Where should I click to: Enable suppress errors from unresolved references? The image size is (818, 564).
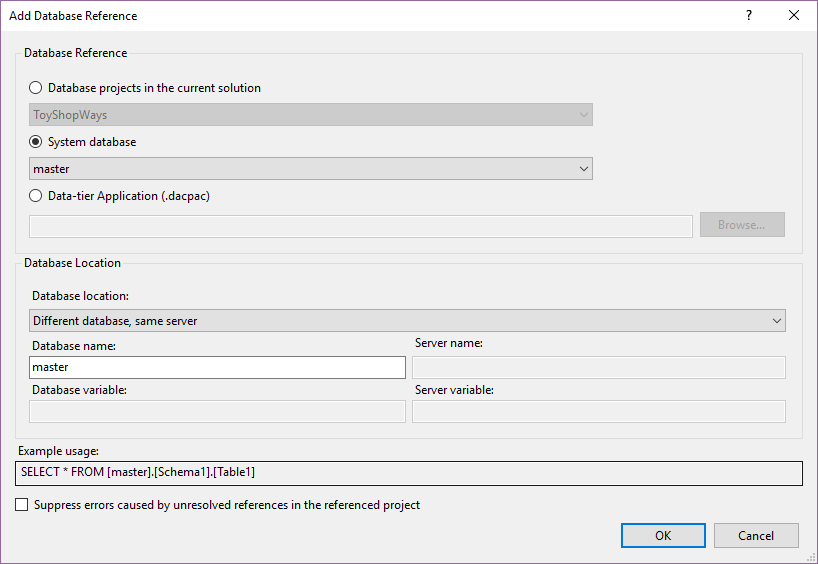tap(22, 505)
